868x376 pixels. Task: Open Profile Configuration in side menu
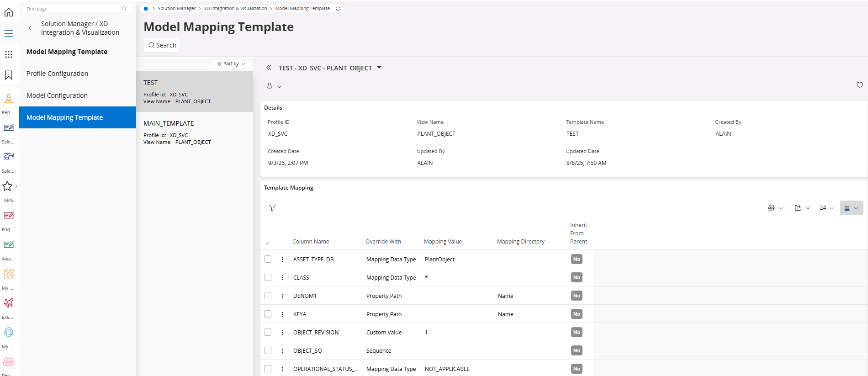pyautogui.click(x=57, y=74)
